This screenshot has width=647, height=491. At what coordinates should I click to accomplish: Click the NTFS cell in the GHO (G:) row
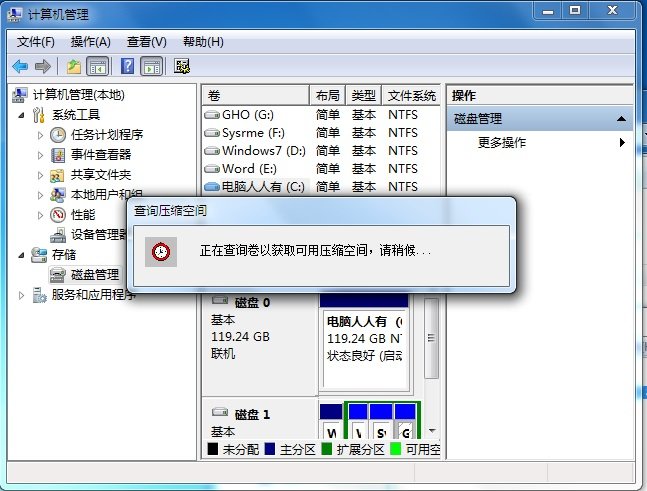(403, 115)
